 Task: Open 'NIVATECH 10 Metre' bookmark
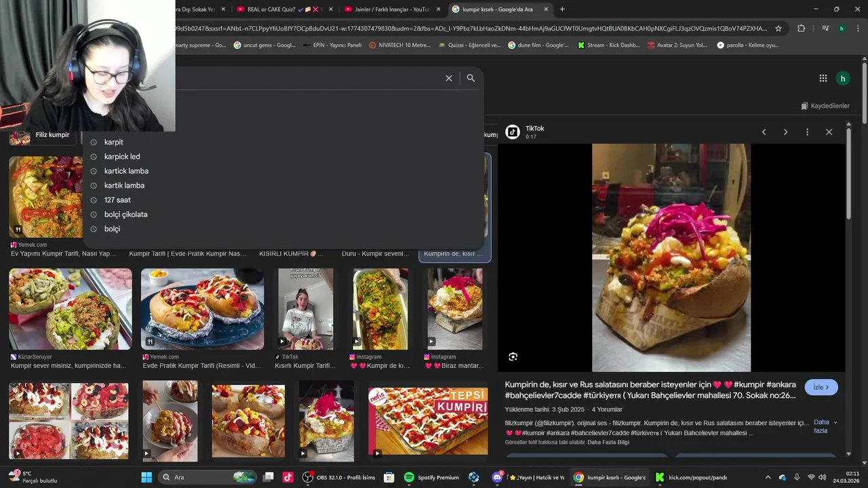(x=399, y=45)
